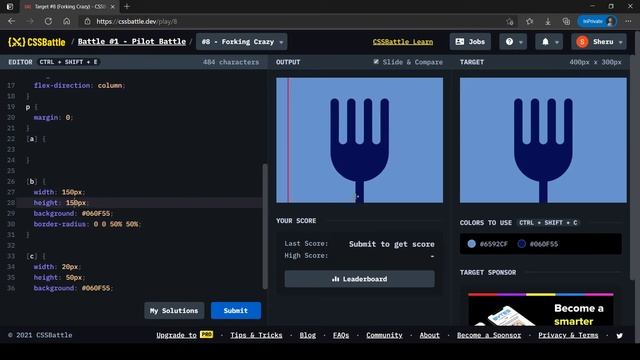Copy the #060F55 color swatch
The height and width of the screenshot is (360, 640).
538,244
